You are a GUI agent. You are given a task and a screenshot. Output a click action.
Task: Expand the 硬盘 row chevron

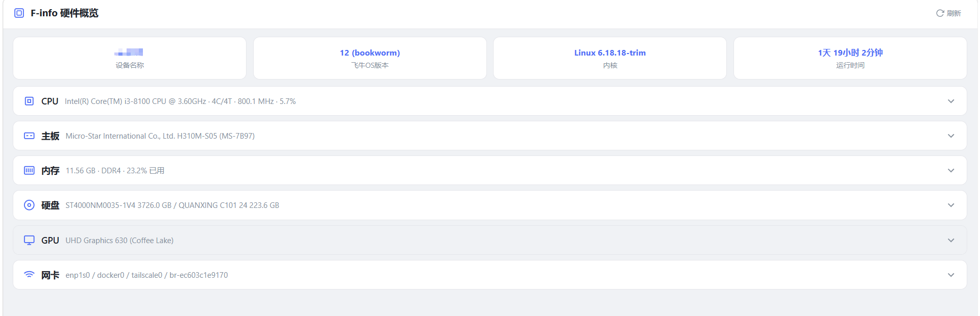[951, 205]
